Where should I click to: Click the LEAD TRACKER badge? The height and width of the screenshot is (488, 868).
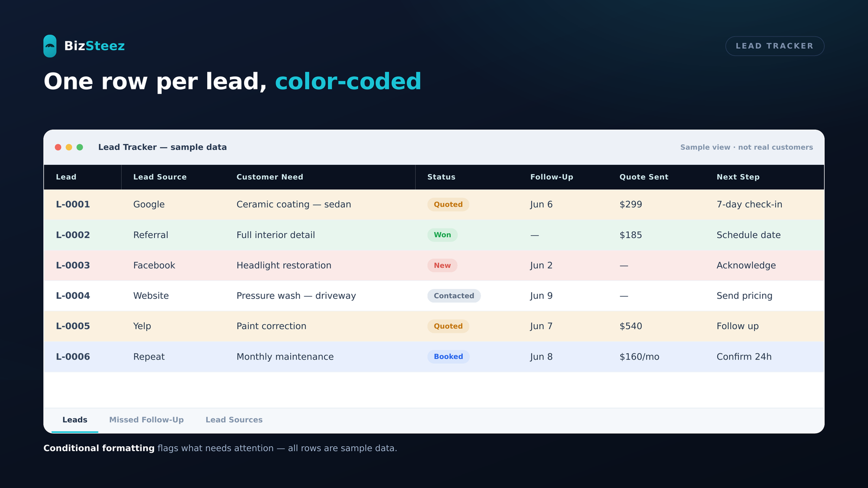click(775, 46)
